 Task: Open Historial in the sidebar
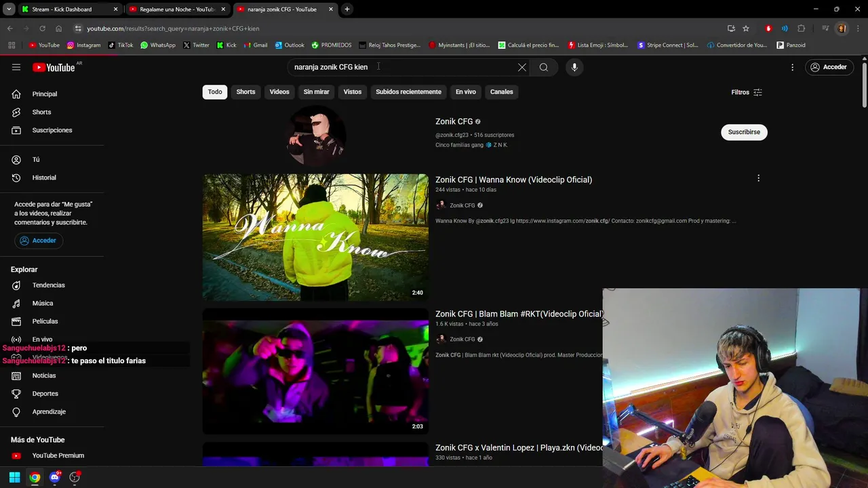click(x=52, y=178)
